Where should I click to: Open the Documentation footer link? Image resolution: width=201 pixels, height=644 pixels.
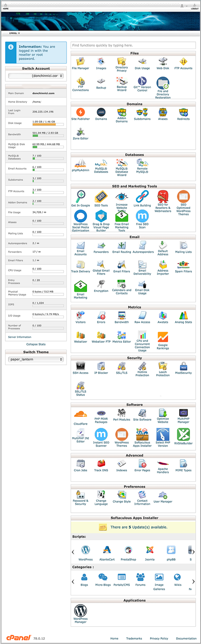click(186, 638)
